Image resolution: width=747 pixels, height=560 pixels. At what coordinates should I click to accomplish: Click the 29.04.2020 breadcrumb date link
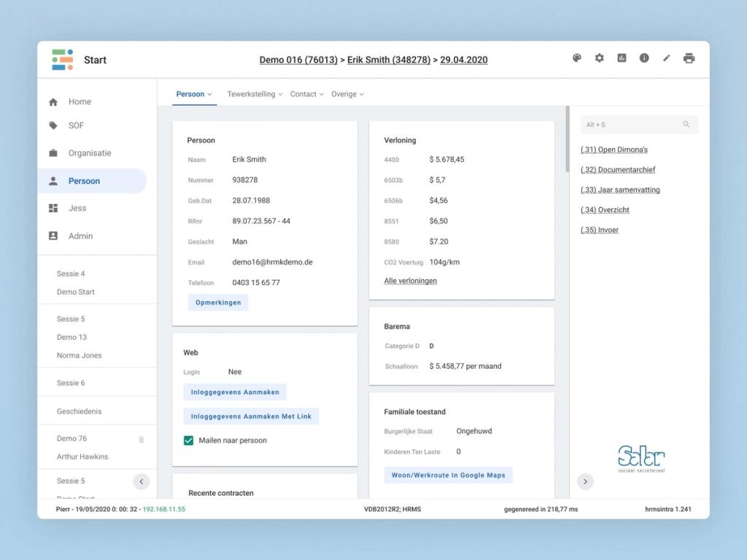tap(463, 60)
